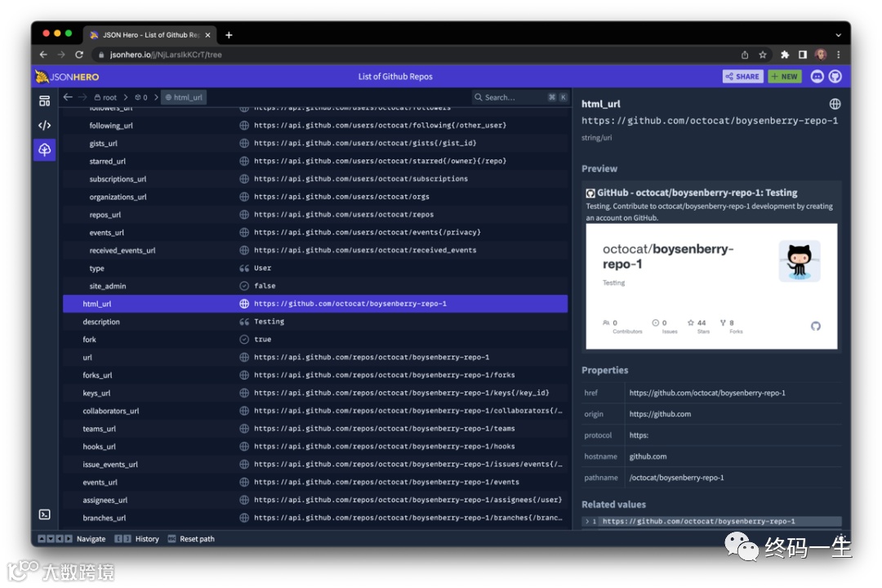The height and width of the screenshot is (588, 882).
Task: Click the browser share page icon
Action: (x=745, y=55)
